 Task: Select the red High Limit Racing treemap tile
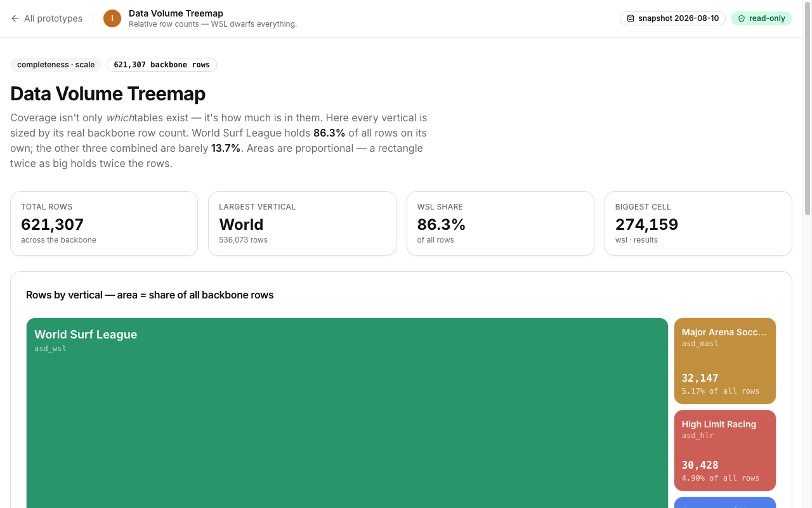(725, 450)
